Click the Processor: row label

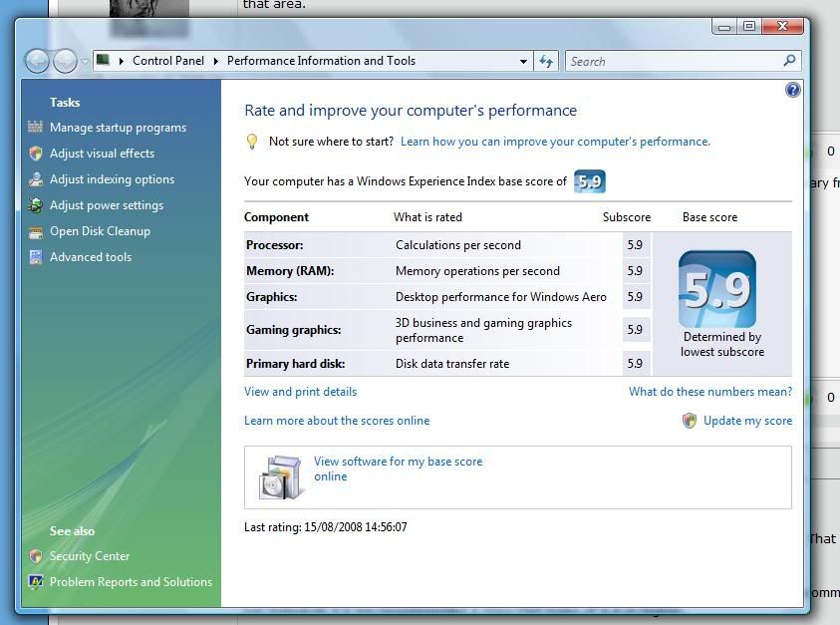275,245
